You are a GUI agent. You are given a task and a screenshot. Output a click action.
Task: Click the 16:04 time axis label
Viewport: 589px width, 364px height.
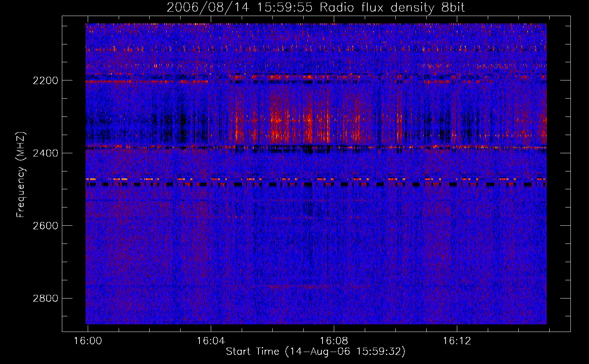click(x=211, y=341)
